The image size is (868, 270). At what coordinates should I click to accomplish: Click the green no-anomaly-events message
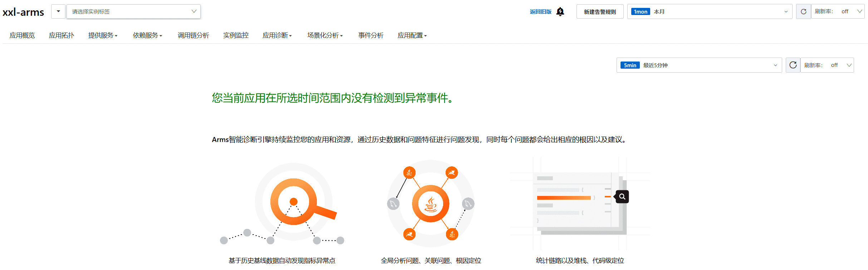[x=333, y=98]
